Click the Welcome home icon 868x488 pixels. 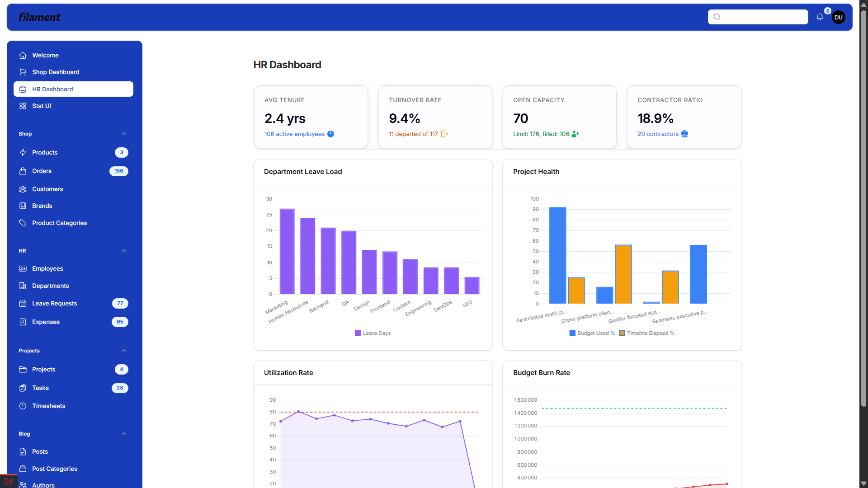tap(23, 55)
